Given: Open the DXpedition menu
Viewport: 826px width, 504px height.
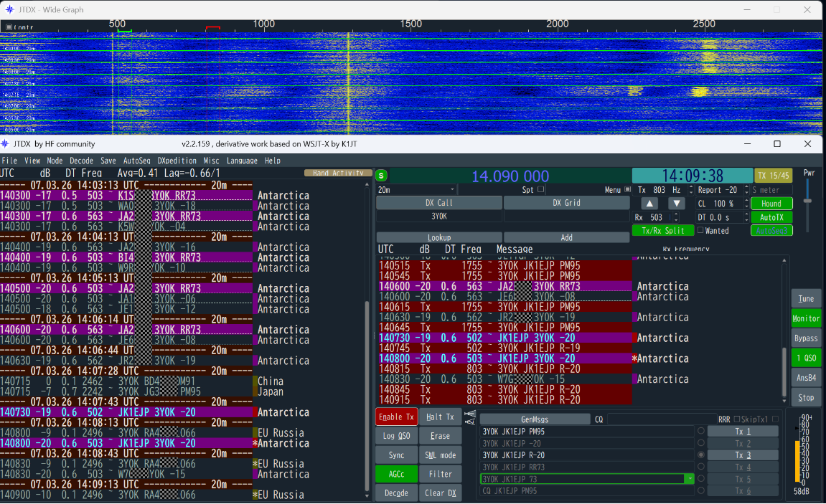Looking at the screenshot, I should click(x=177, y=161).
